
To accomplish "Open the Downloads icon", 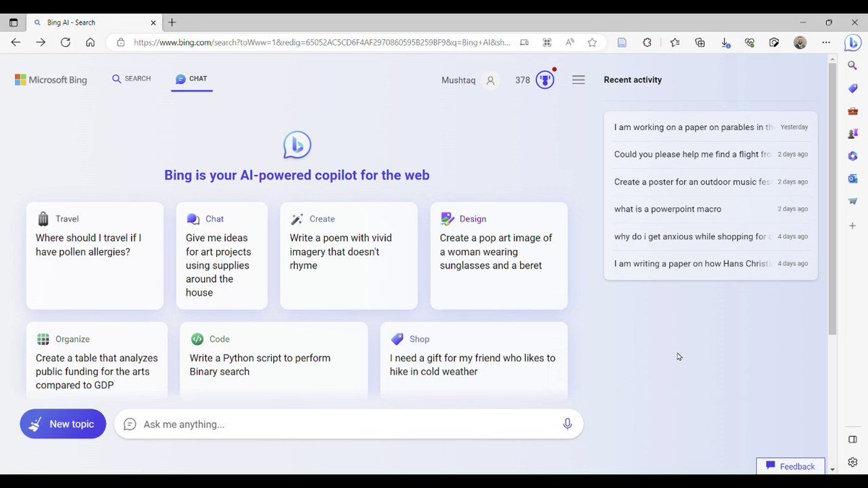I will 725,43.
